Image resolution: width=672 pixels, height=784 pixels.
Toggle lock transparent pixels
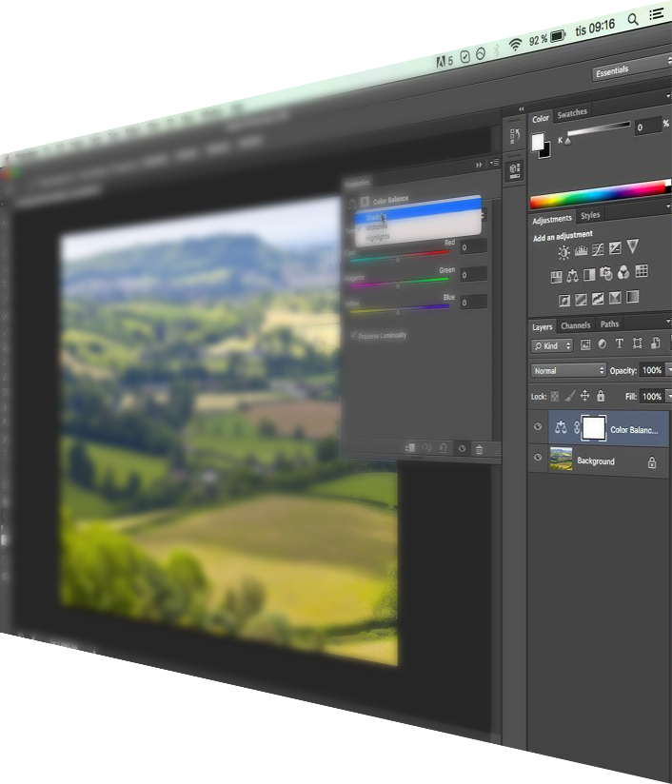[554, 397]
